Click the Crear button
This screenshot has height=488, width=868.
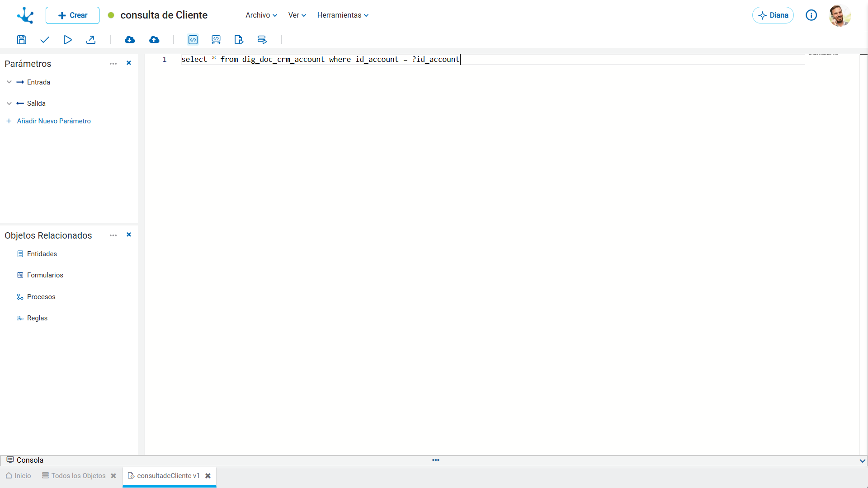click(72, 15)
